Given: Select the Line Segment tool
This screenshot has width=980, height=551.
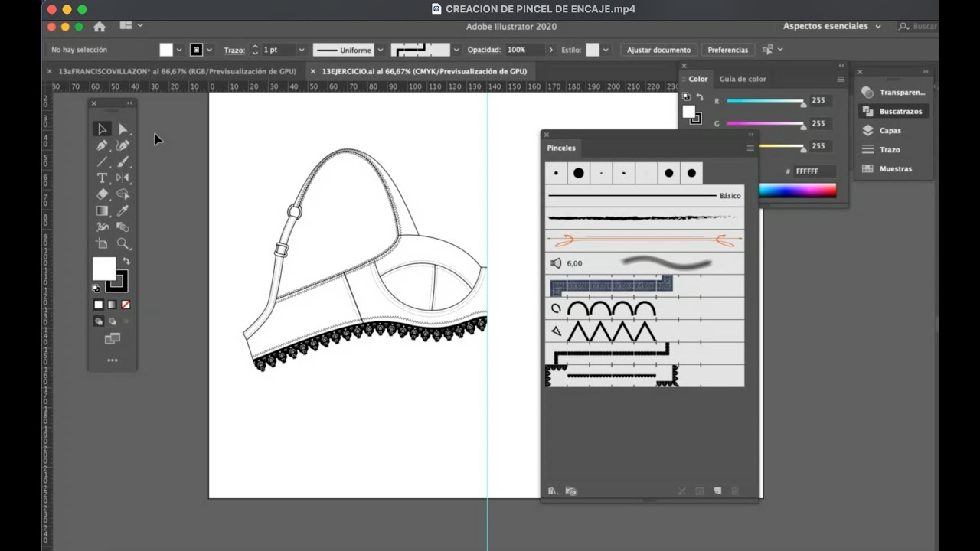Looking at the screenshot, I should [x=102, y=161].
